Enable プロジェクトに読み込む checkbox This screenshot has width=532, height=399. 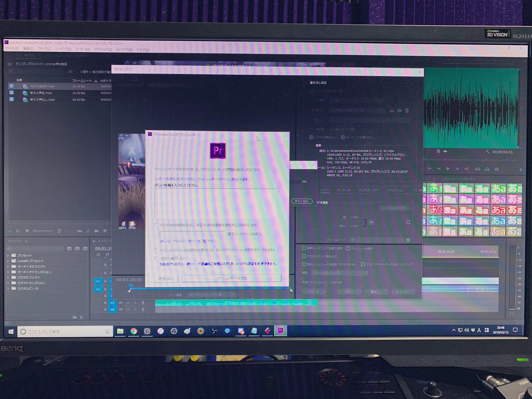[x=304, y=256]
